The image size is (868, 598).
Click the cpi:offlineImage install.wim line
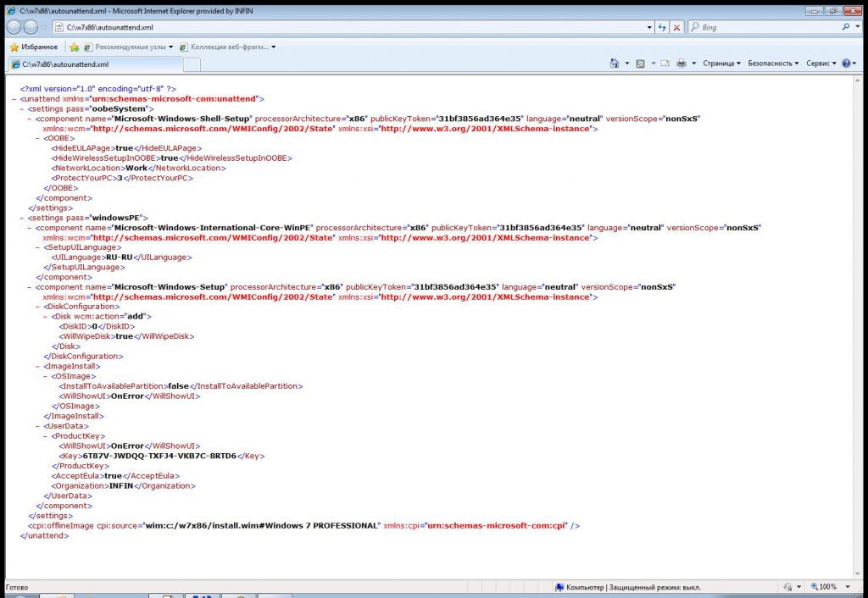304,525
